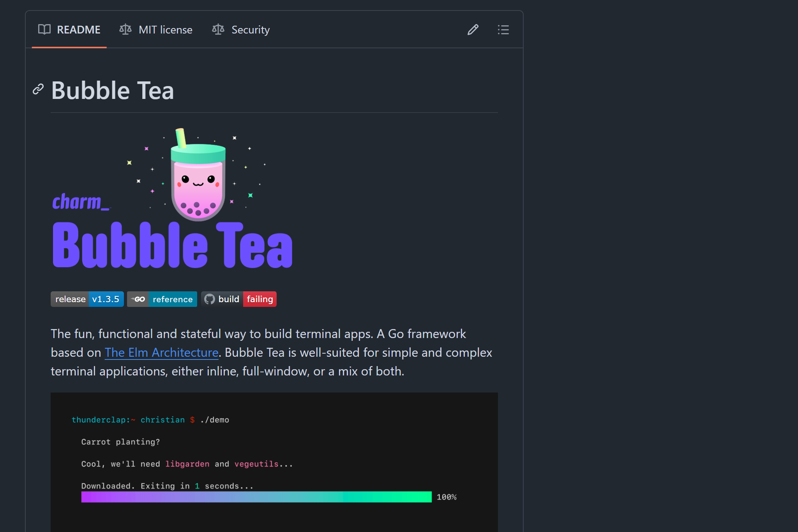
Task: Click the blue reference badge label
Action: [x=173, y=299]
